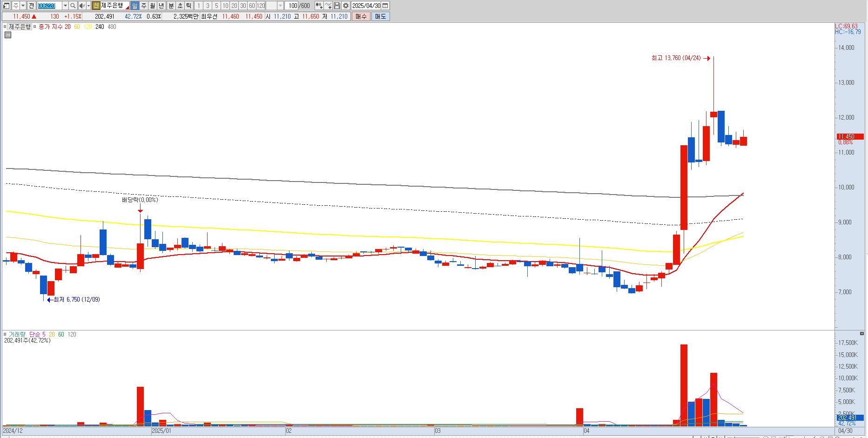Click the stock search magnifier icon
This screenshot has width=868, height=438.
(73, 6)
